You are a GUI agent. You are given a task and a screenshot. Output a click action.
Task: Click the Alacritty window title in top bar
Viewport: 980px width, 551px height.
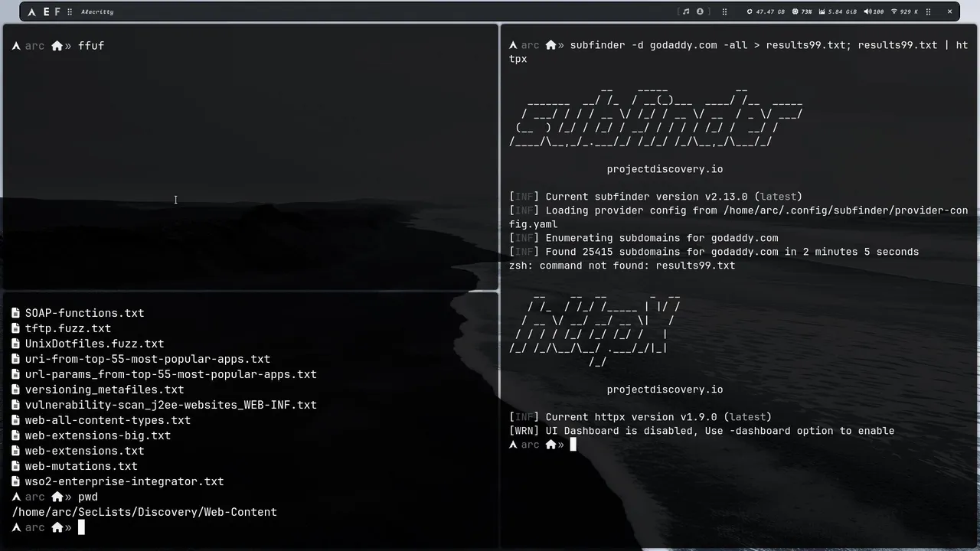(97, 11)
